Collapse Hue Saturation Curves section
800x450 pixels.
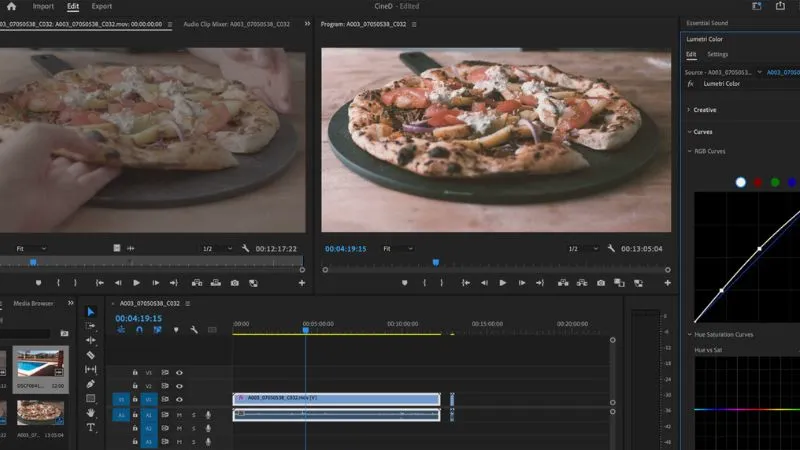(690, 335)
